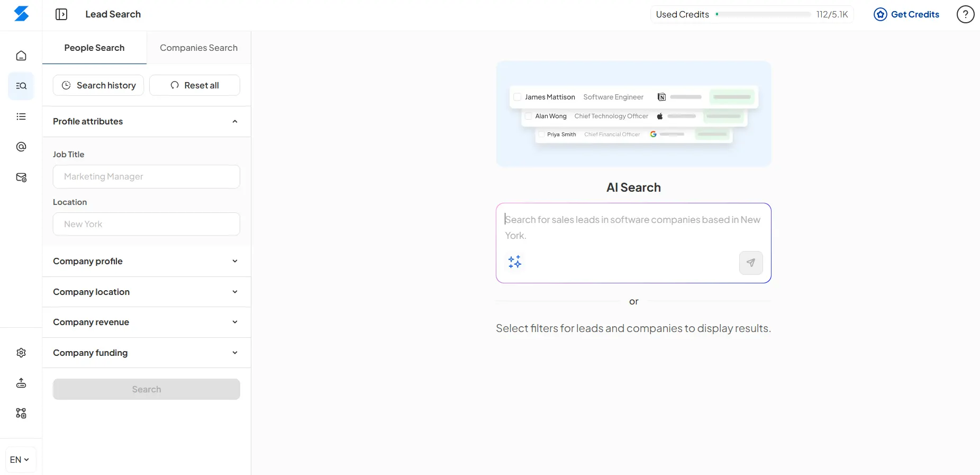Screen dimensions: 980x475
Task: Open the Home icon in sidebar
Action: 21,56
